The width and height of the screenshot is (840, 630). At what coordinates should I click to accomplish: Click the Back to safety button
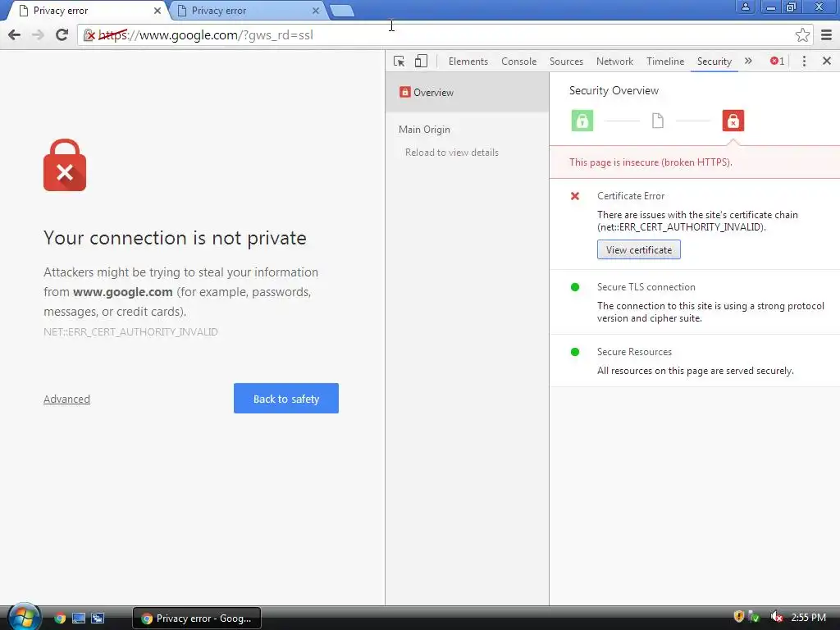click(286, 398)
